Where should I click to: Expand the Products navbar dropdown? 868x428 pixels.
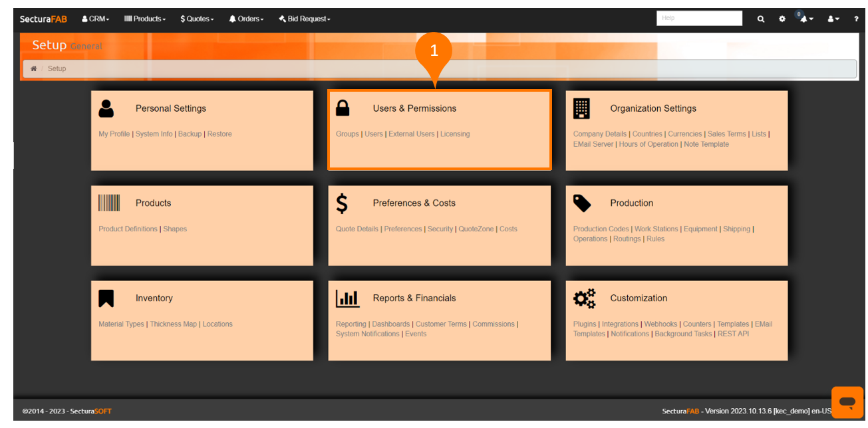pyautogui.click(x=145, y=19)
